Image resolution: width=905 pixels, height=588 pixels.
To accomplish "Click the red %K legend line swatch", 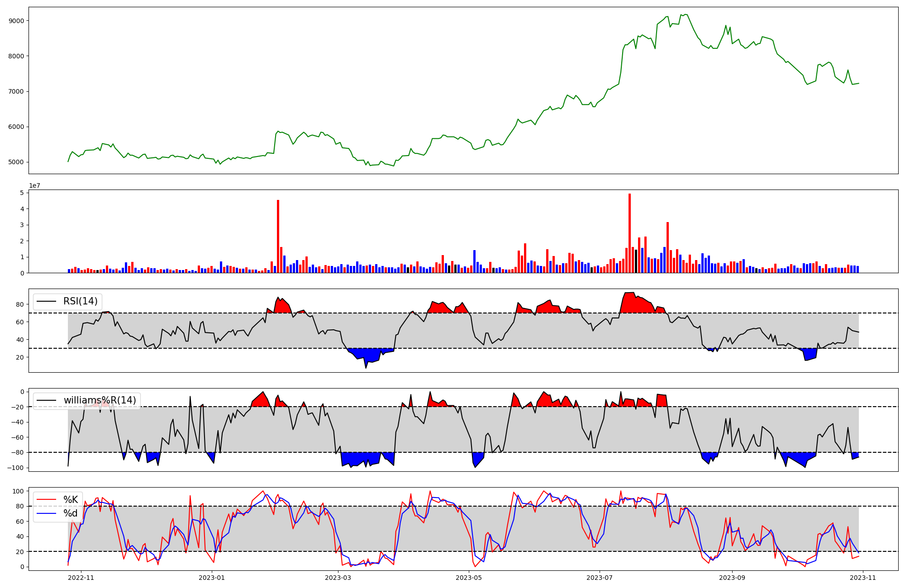I will click(x=47, y=500).
